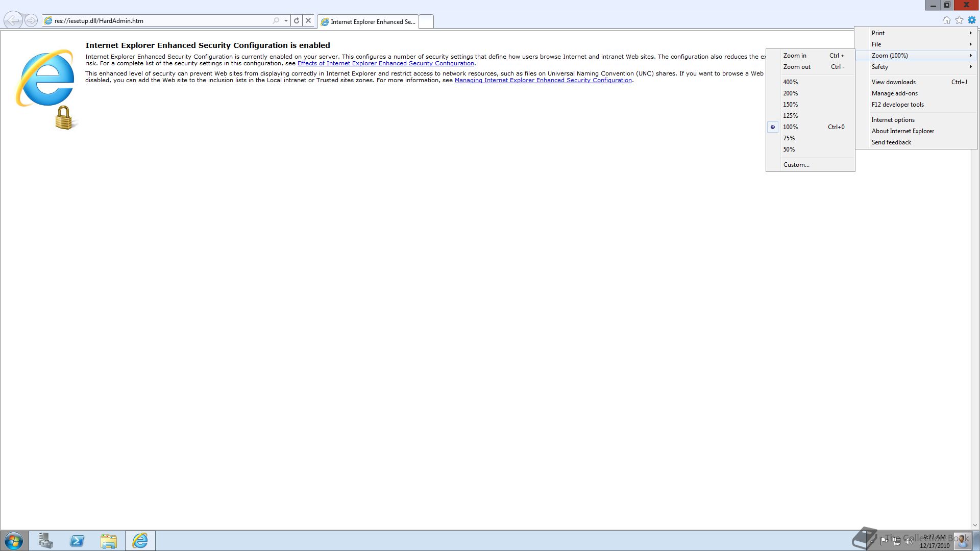Viewport: 980px width, 551px height.
Task: Open the Home icon in toolbar
Action: [947, 20]
